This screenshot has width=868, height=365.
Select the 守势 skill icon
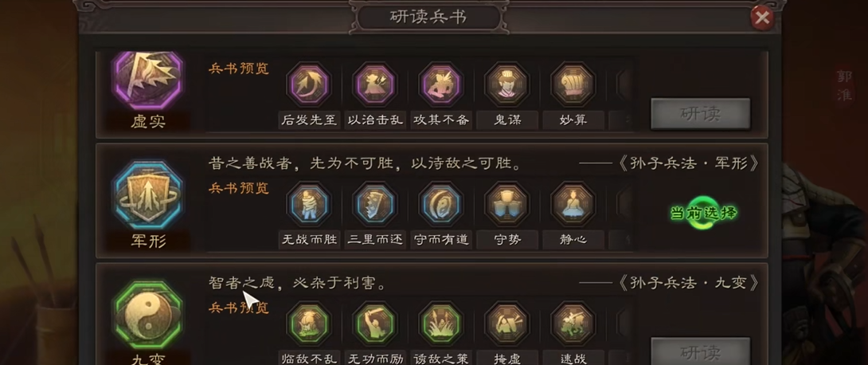tap(507, 204)
